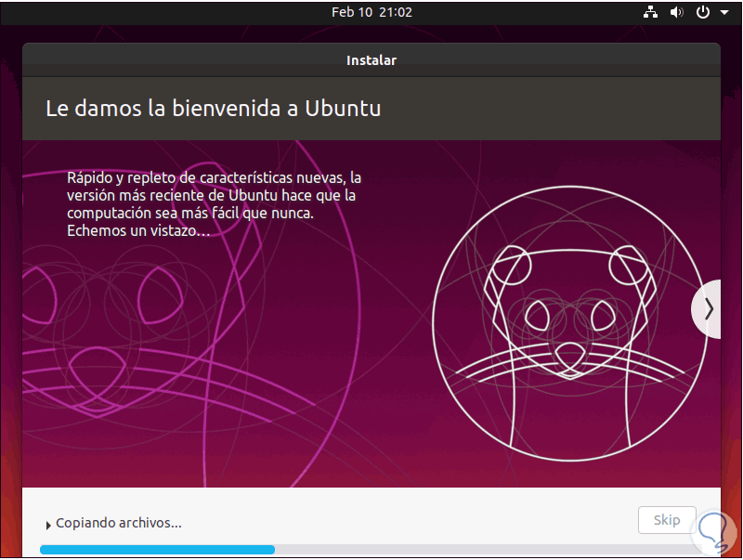This screenshot has height=560, width=743.
Task: Expand the Copiando archivos details triangle
Action: coord(48,525)
